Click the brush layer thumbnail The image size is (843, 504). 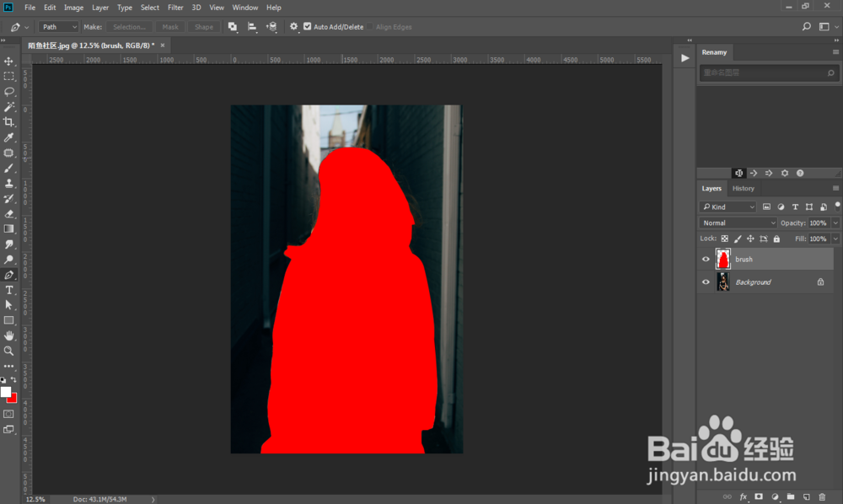coord(723,259)
